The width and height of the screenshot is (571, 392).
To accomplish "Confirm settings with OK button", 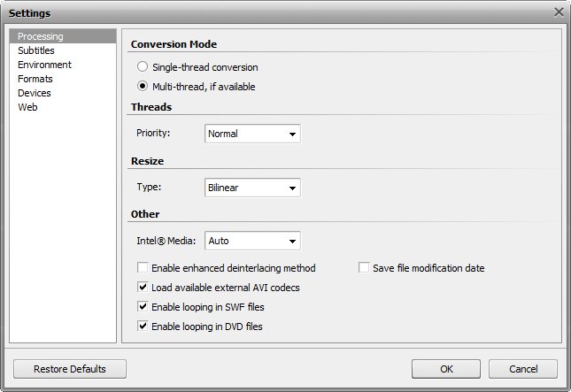I will coord(446,369).
